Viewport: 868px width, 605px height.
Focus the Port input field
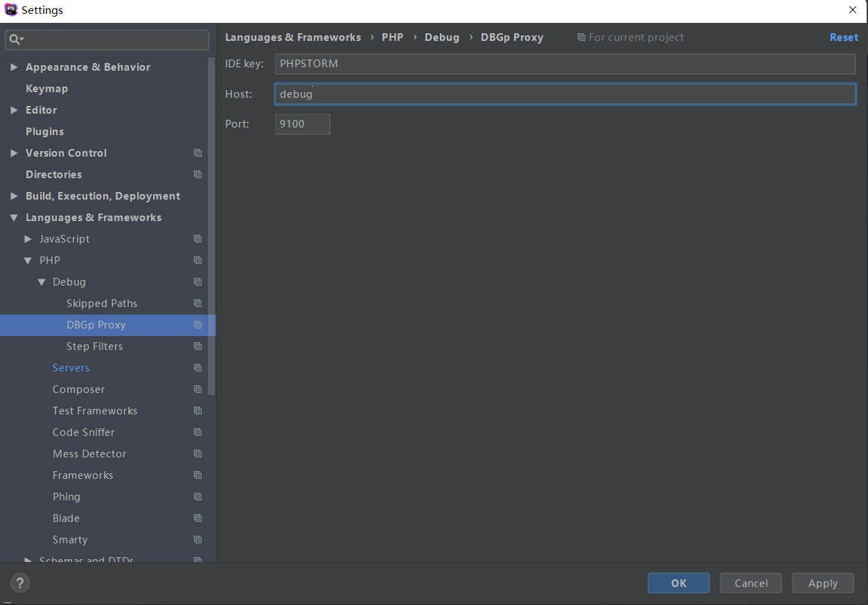click(x=302, y=124)
